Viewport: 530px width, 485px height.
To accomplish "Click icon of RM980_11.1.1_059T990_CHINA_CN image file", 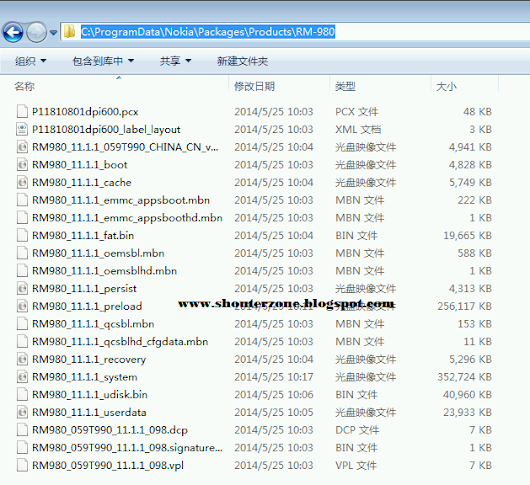I will point(22,147).
